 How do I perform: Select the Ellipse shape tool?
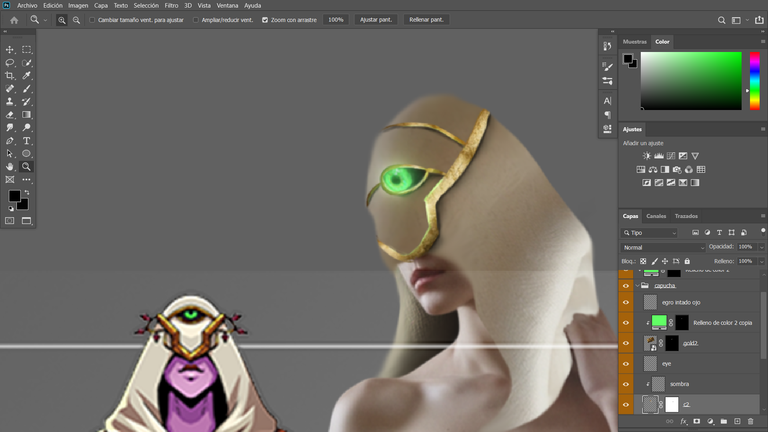26,153
